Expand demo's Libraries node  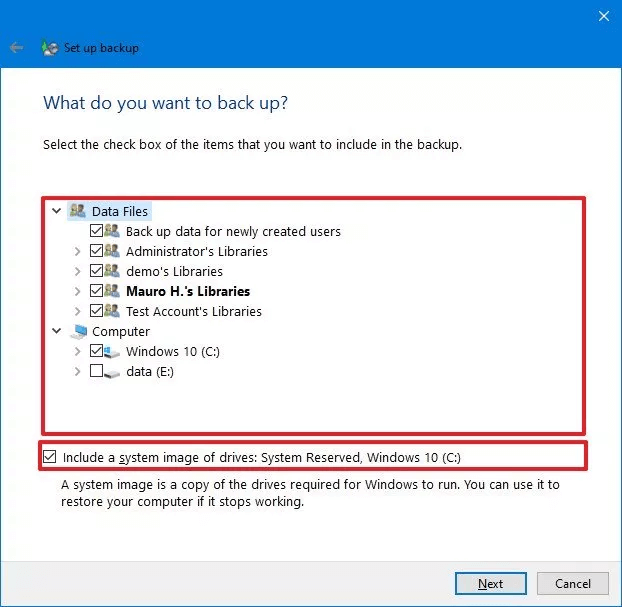point(77,271)
